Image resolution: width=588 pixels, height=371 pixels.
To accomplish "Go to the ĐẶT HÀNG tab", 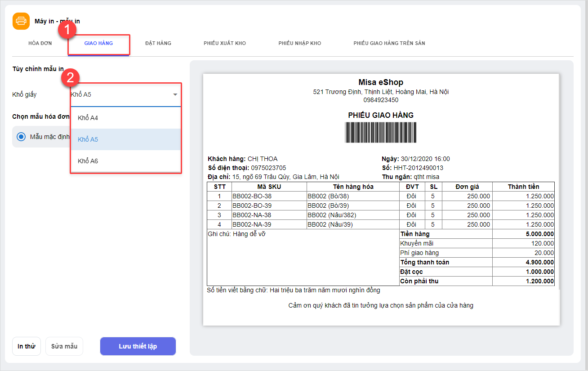I will pos(158,44).
